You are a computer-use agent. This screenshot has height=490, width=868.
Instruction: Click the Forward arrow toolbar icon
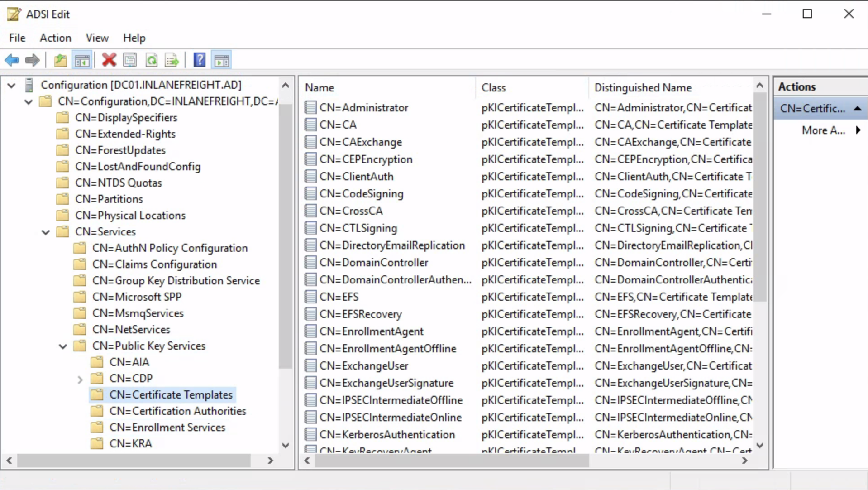click(33, 60)
